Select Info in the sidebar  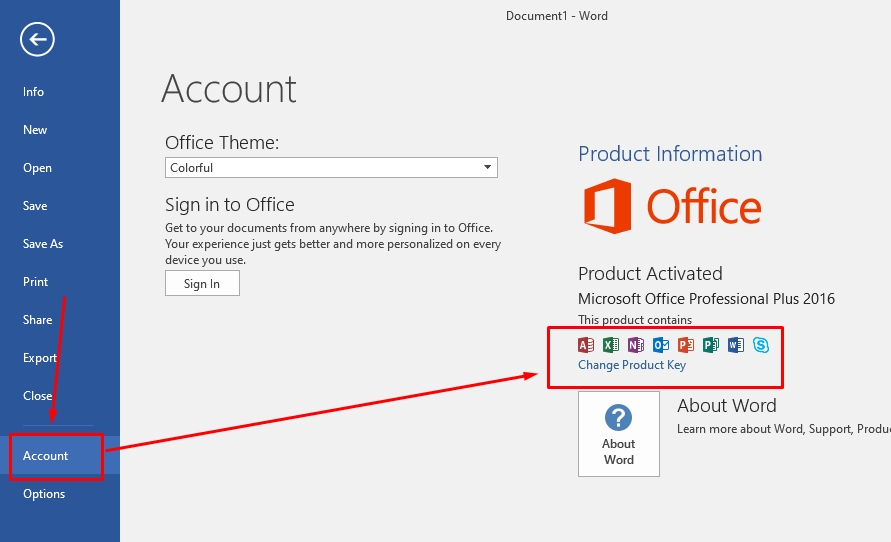(x=34, y=92)
